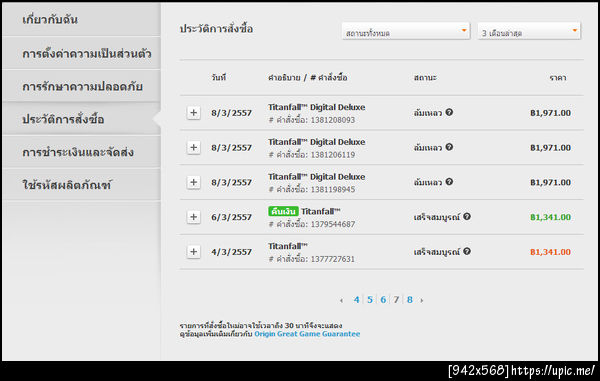Click the green ฿1,341.00 refund price
Image resolution: width=600 pixels, height=381 pixels.
[550, 217]
